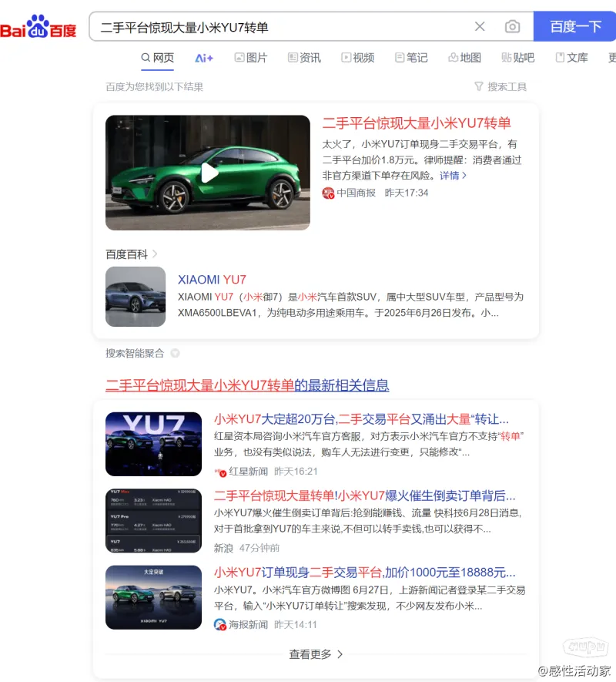Open the 贴吧 tab

[517, 58]
